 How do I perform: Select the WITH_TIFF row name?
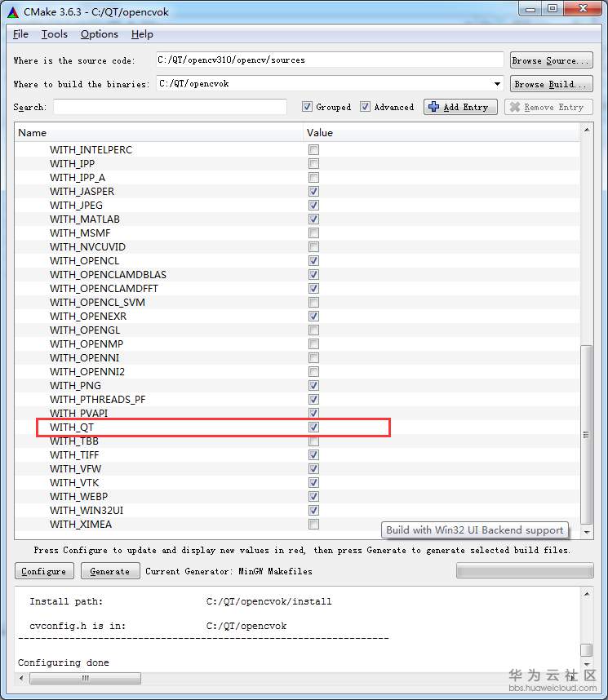[74, 455]
